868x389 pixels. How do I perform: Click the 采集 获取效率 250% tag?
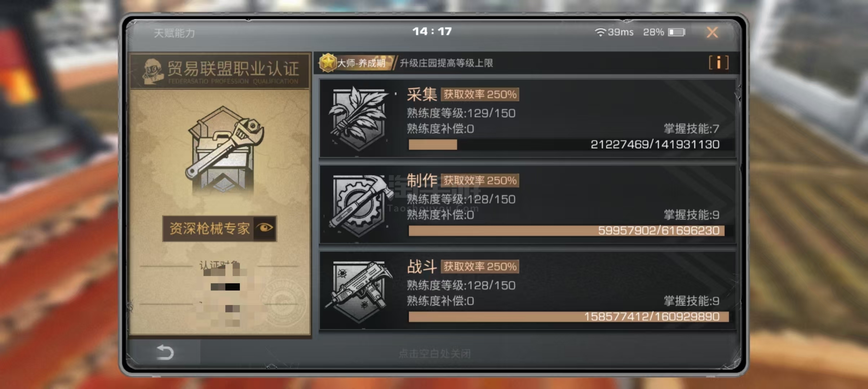tap(480, 94)
